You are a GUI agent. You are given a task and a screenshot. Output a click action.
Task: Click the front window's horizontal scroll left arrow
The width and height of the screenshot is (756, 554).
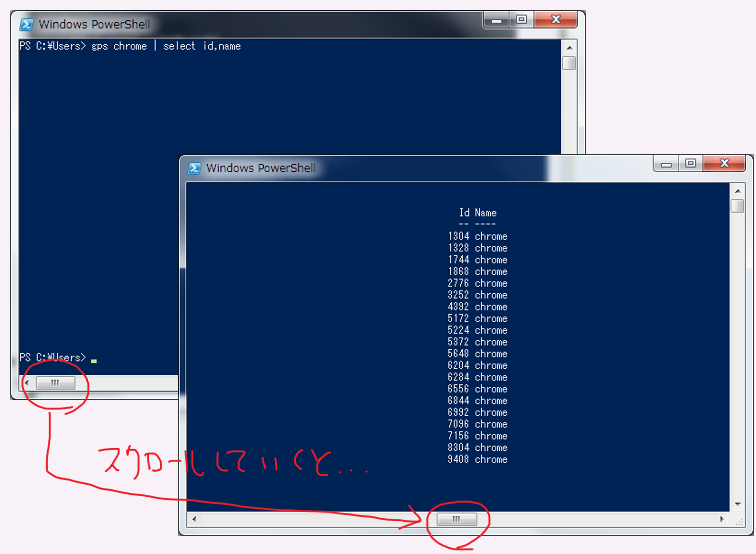pyautogui.click(x=194, y=519)
